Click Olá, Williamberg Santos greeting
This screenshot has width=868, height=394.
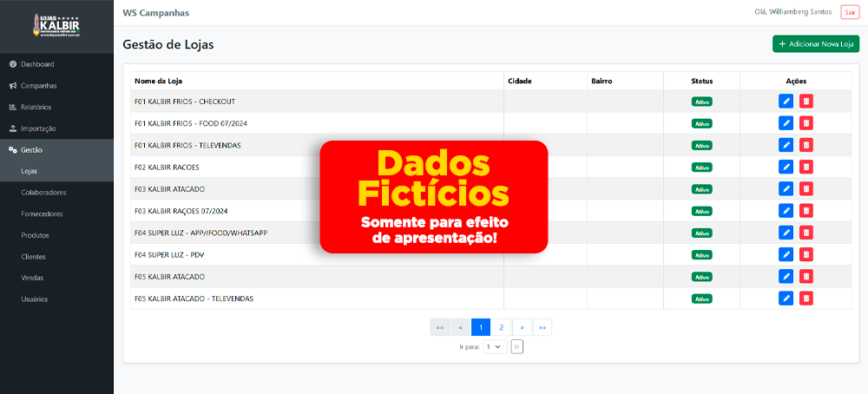pyautogui.click(x=792, y=11)
